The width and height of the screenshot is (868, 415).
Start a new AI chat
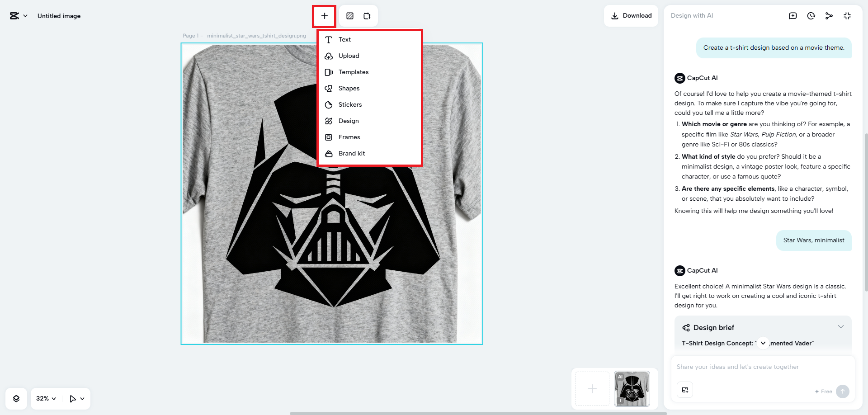tap(793, 16)
